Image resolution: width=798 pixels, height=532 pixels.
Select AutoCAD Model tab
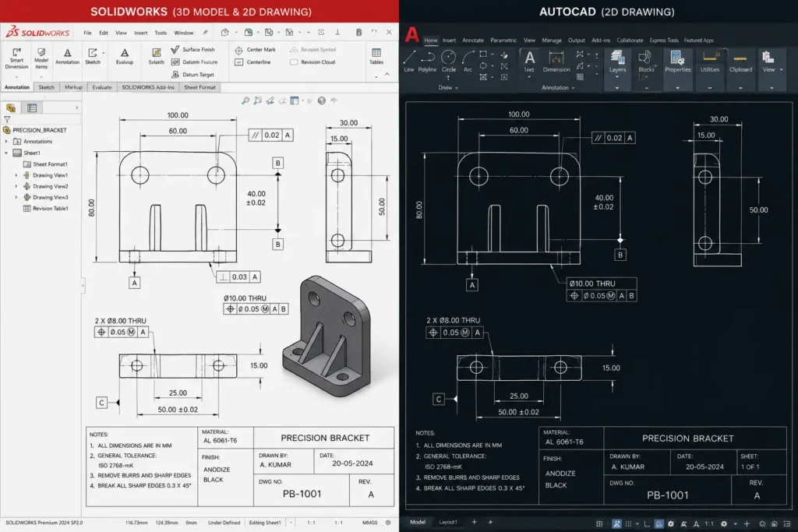tap(418, 523)
